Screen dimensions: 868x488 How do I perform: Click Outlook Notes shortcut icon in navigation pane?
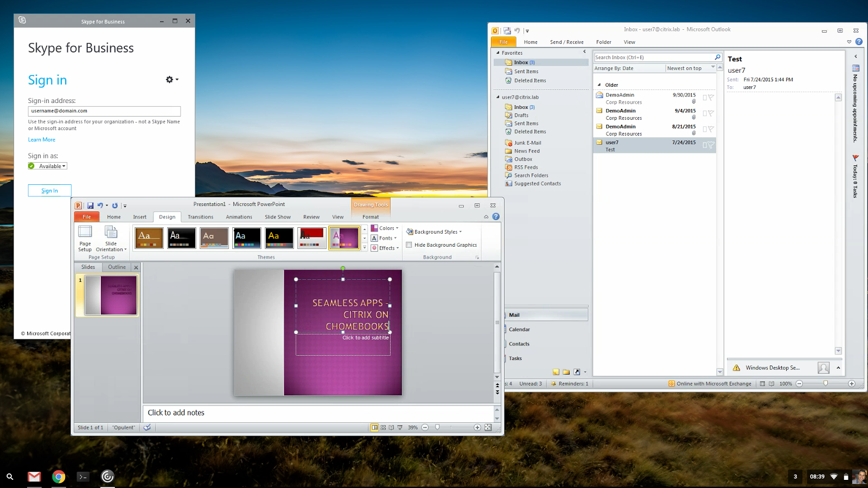pos(556,372)
